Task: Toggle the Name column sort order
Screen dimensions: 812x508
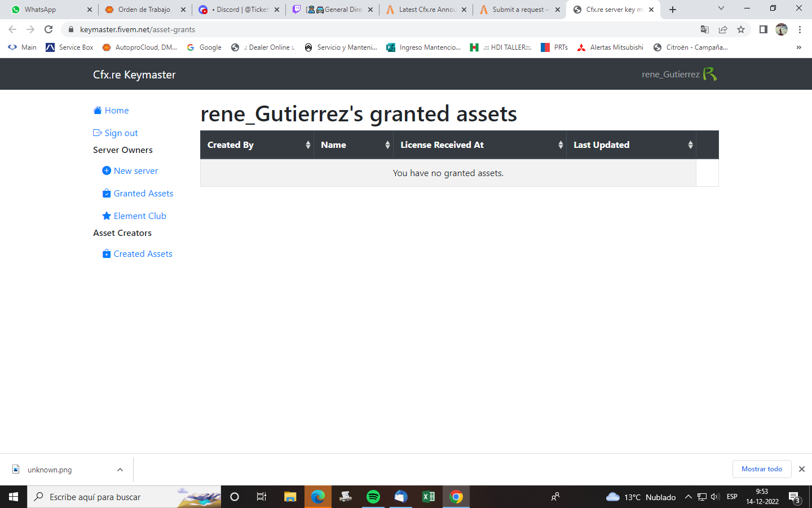Action: 388,144
